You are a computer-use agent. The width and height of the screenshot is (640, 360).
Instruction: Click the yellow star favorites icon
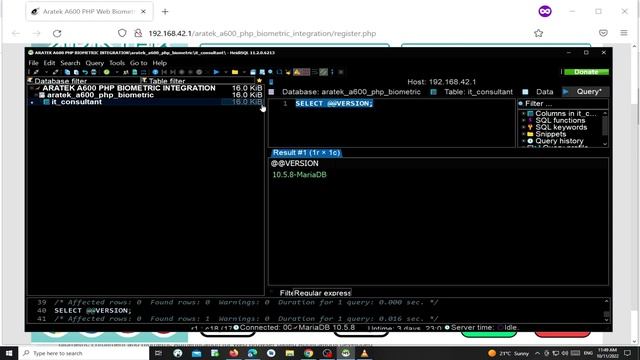(259, 80)
